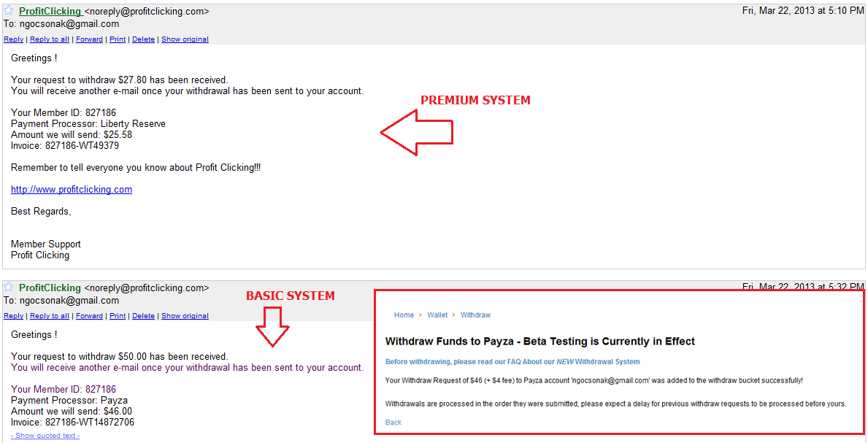Delete the second email
868x443 pixels.
click(x=143, y=315)
